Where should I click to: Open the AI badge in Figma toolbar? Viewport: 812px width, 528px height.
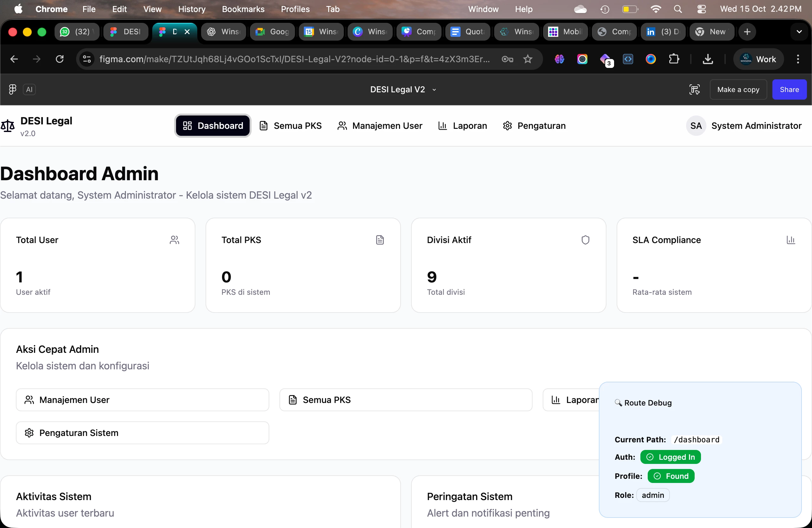point(29,89)
